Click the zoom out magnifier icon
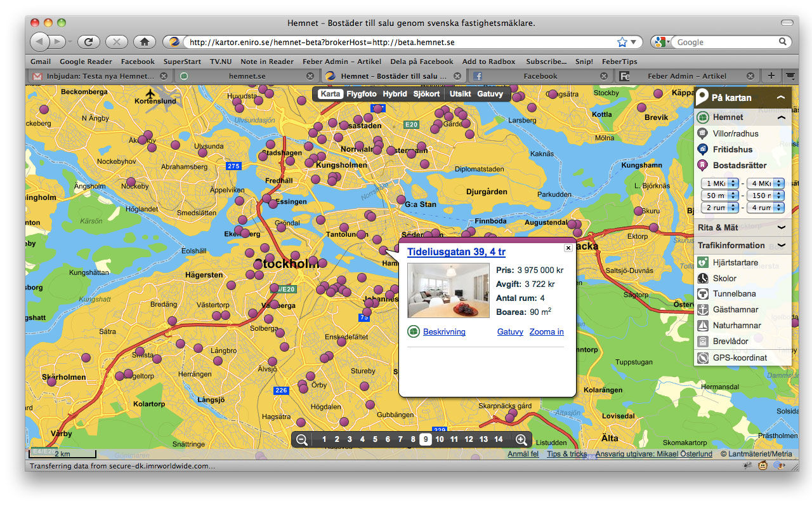 tap(302, 439)
